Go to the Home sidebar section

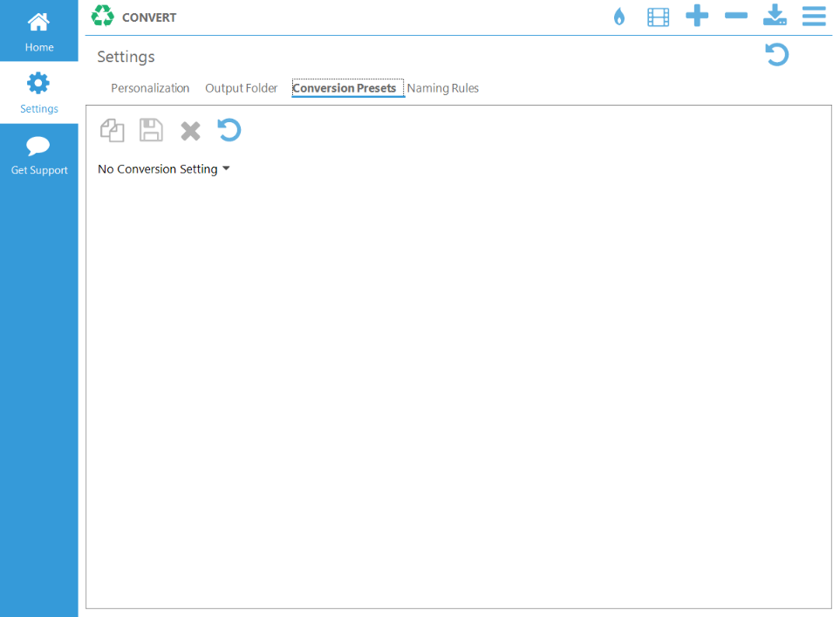(39, 31)
